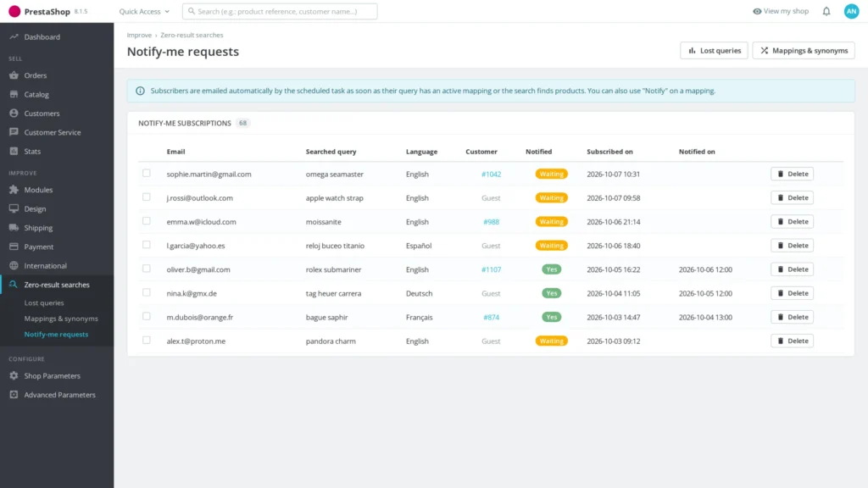
Task: Delete the j.rossi@outlook.com subscription
Action: coord(792,197)
